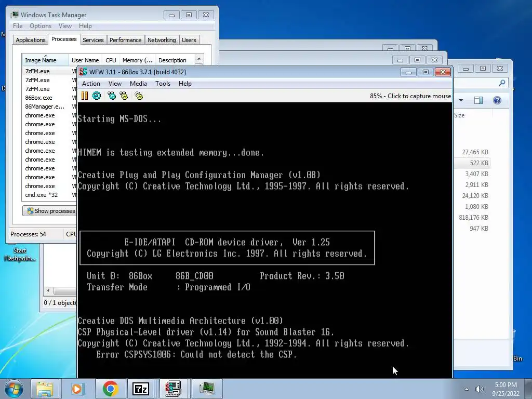Open Google Chrome from taskbar
532x399 pixels.
coord(110,389)
